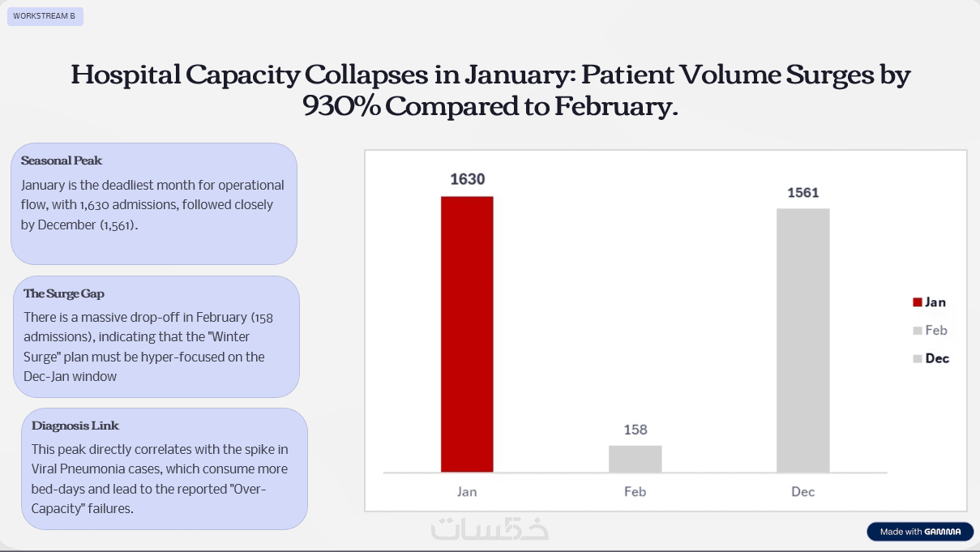Select The Surge Gap card
980x552 pixels.
click(156, 336)
